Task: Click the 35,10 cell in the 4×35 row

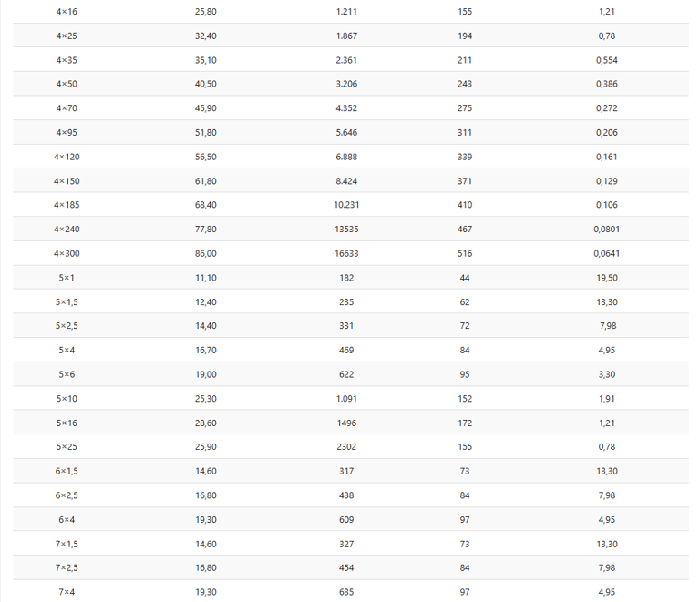Action: point(206,60)
